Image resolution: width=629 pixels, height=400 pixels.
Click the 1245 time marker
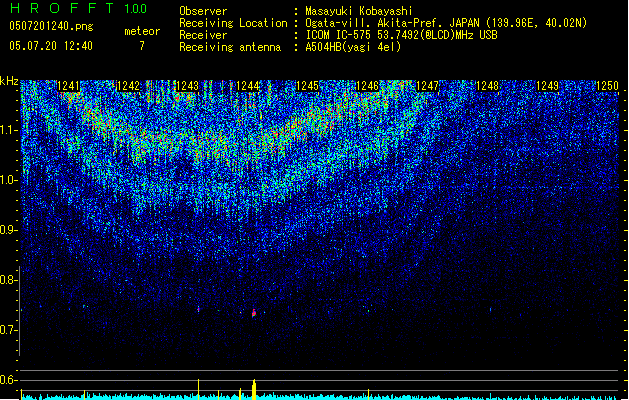coord(307,86)
